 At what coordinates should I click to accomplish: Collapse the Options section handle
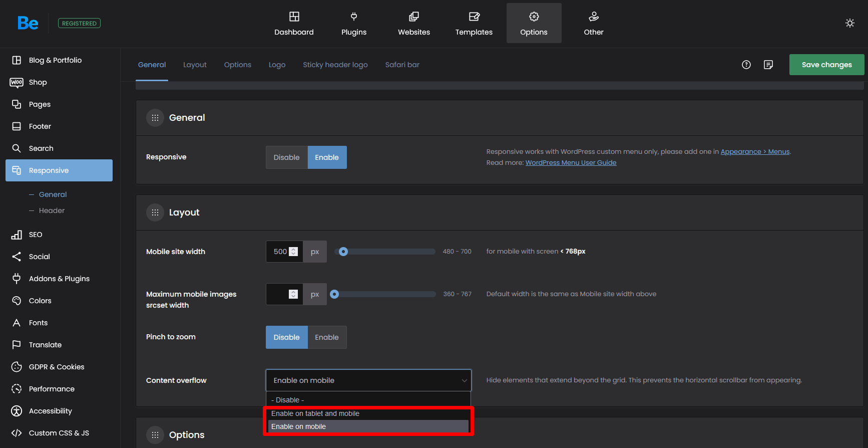pos(155,435)
